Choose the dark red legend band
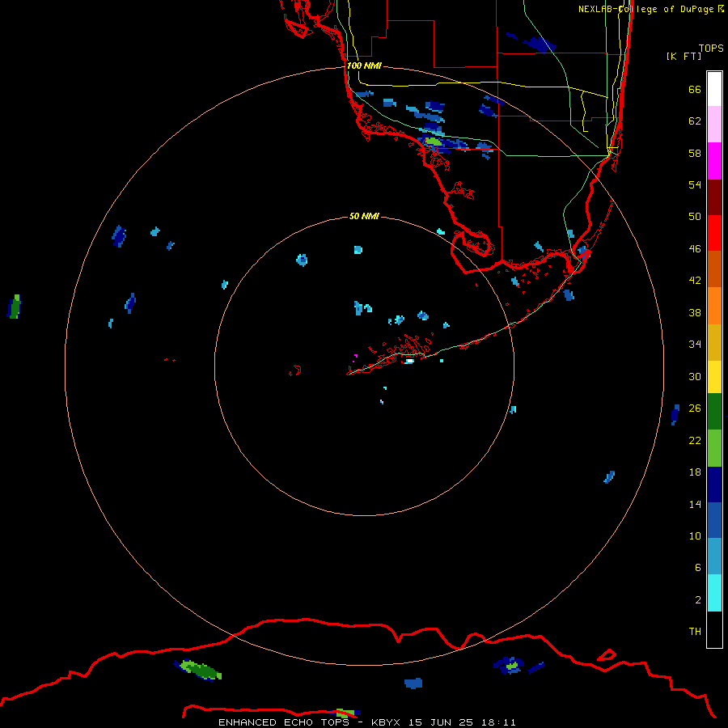The image size is (728, 728). click(714, 197)
